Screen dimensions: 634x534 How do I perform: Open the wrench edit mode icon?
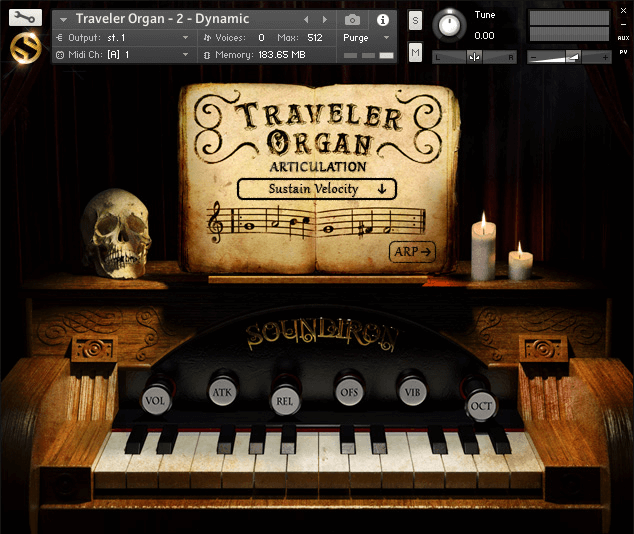(x=26, y=17)
